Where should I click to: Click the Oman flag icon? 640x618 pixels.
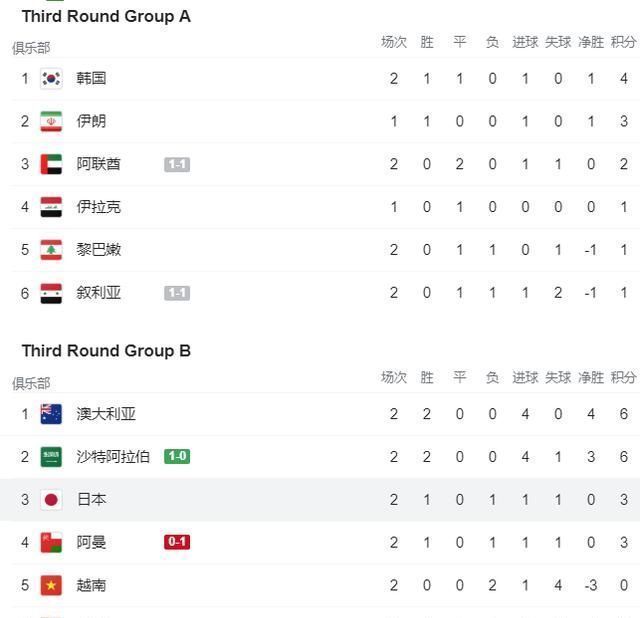(x=51, y=543)
